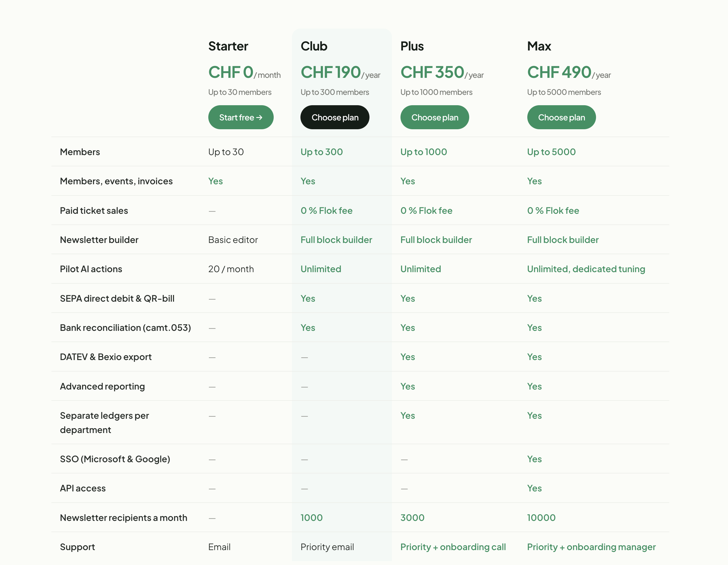
Task: Click 'Up to 30 members' subtitle
Action: pos(240,92)
